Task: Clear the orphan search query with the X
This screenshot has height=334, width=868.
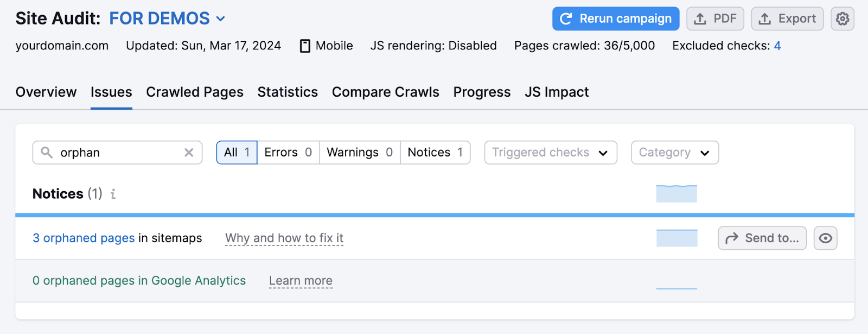Action: [188, 153]
